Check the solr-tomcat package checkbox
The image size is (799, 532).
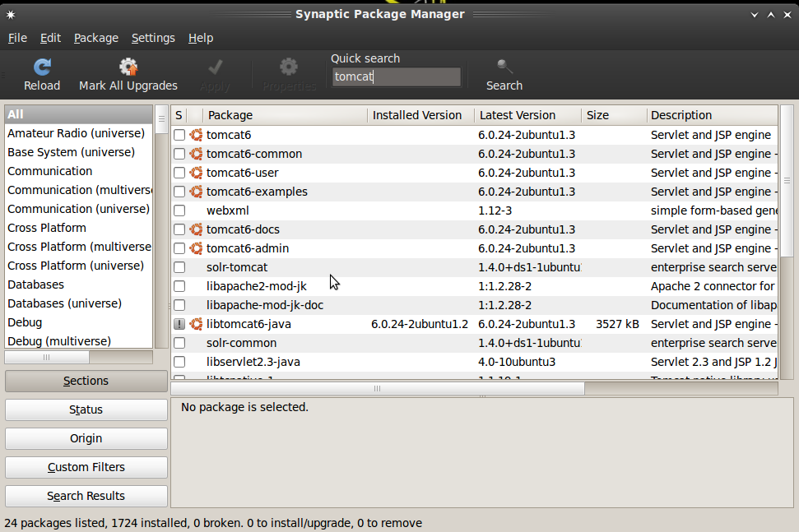point(179,267)
